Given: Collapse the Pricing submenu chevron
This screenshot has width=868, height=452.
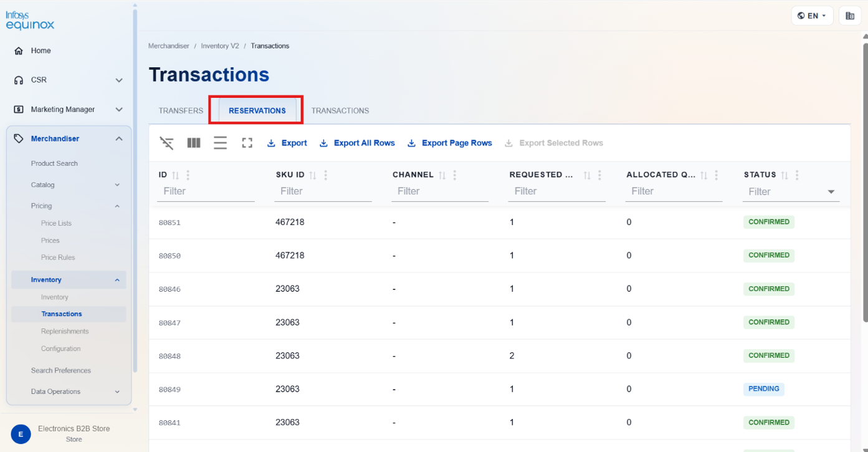Looking at the screenshot, I should pos(117,206).
